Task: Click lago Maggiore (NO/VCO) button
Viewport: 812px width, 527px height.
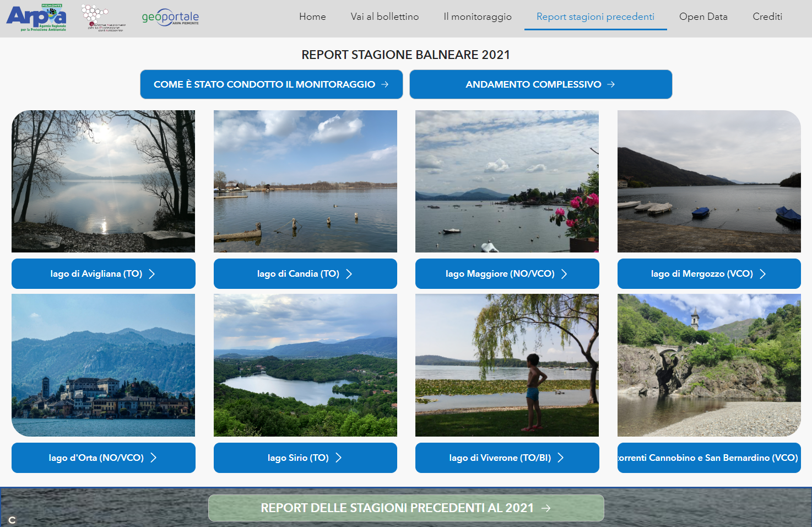Action: (507, 273)
